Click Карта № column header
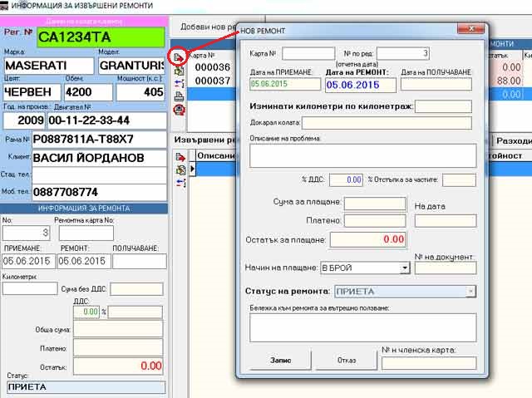 (x=202, y=56)
